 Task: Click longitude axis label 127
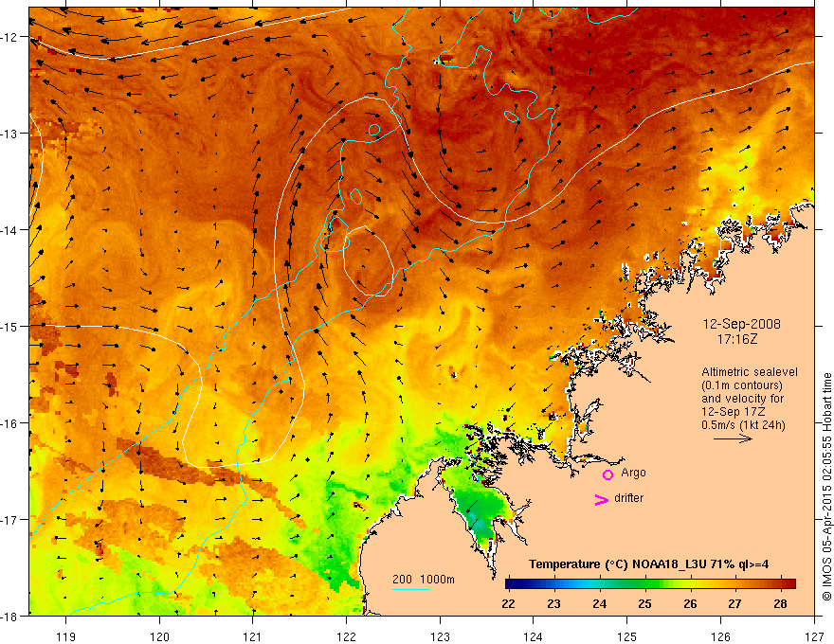pyautogui.click(x=814, y=636)
